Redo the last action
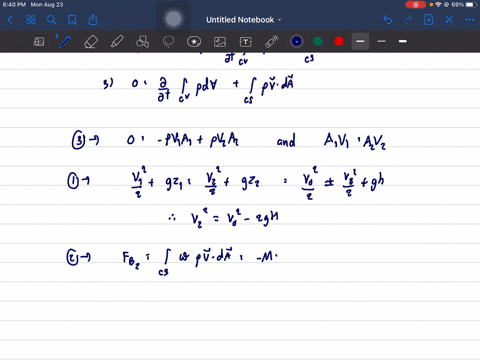 408,20
